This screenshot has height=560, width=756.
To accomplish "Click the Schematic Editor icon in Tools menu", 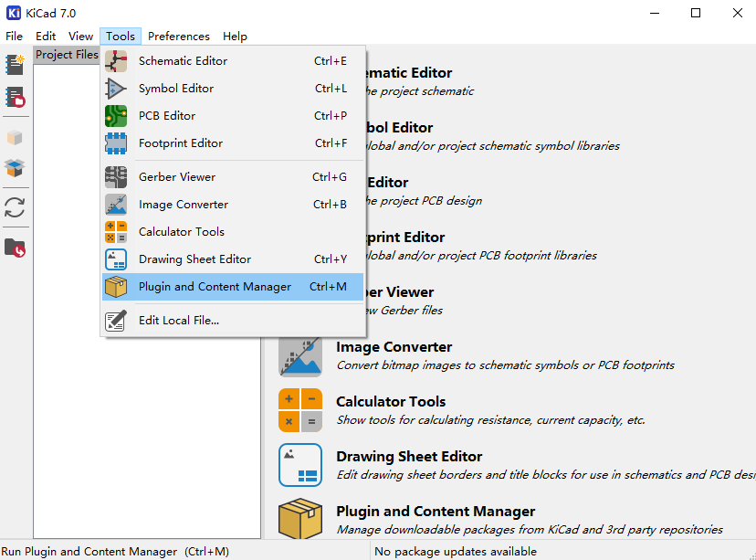I will (x=116, y=61).
